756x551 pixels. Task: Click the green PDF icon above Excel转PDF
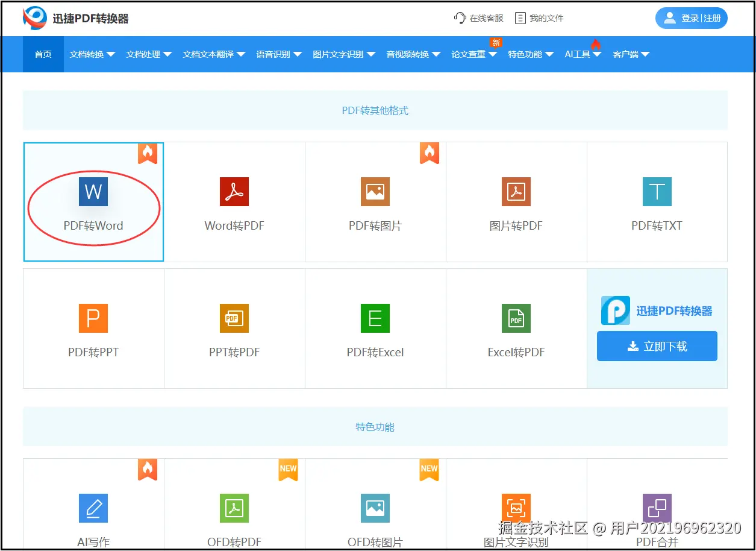516,318
